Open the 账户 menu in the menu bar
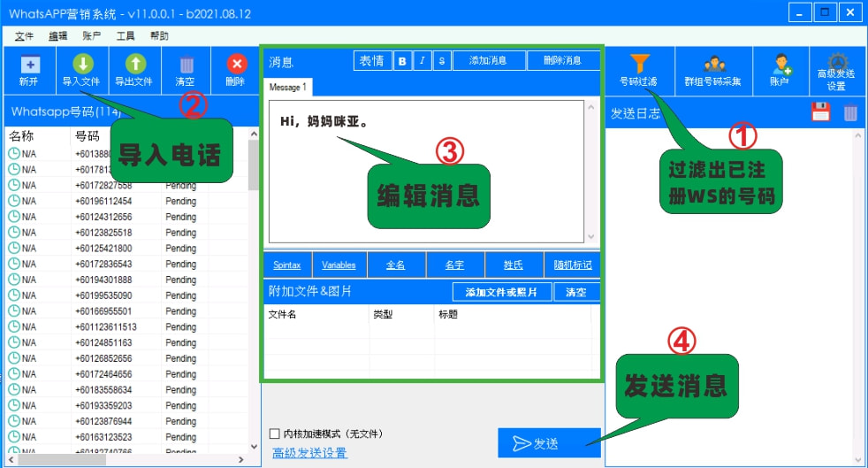The image size is (868, 468). pyautogui.click(x=91, y=36)
